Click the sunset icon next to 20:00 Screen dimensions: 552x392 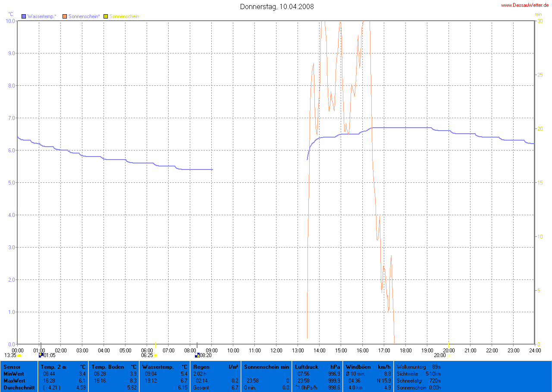tap(449, 355)
